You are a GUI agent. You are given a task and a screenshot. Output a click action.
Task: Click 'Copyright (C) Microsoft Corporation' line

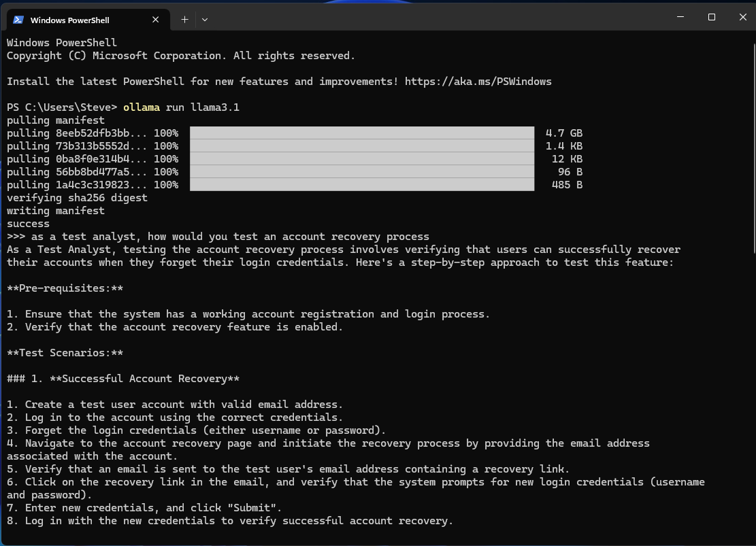(181, 56)
